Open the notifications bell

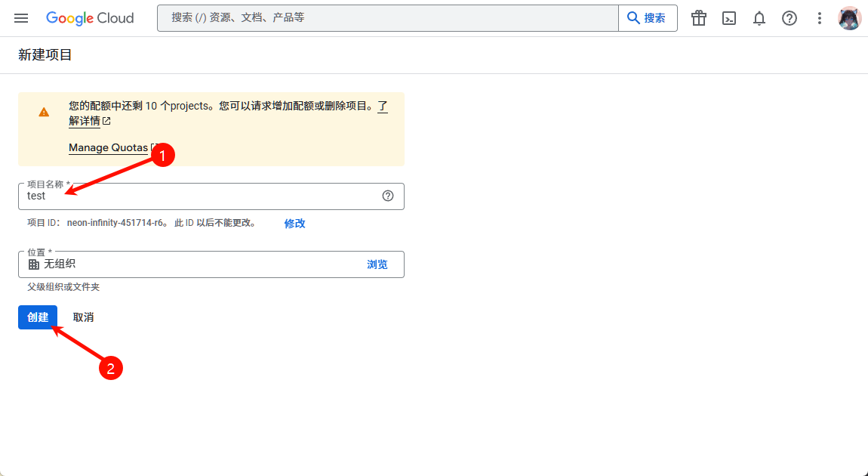(x=759, y=18)
